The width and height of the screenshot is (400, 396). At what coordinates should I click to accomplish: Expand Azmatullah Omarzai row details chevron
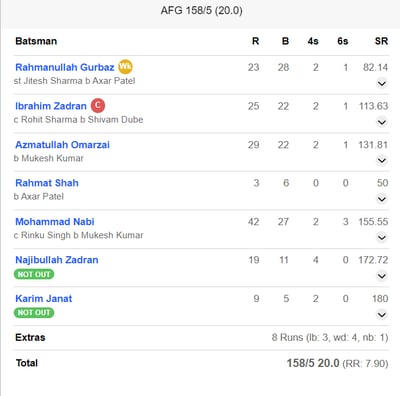382,161
